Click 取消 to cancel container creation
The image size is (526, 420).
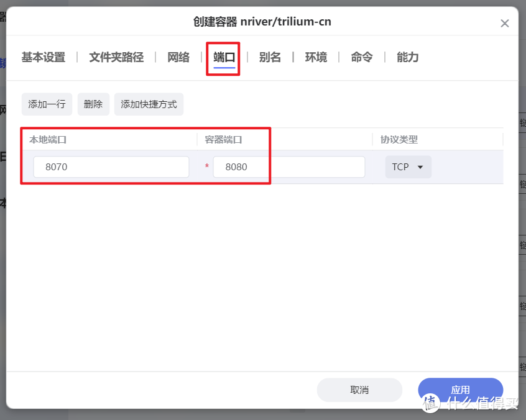point(359,390)
